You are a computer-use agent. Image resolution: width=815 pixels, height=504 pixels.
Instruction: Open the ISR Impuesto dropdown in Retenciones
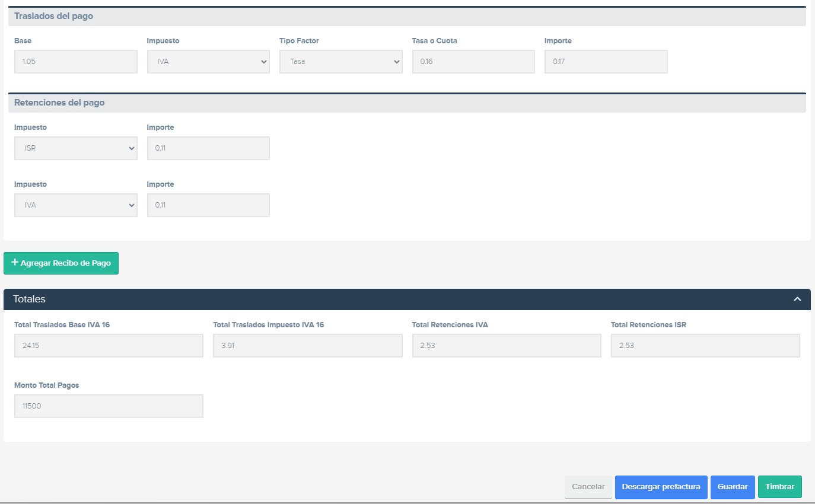(x=75, y=148)
